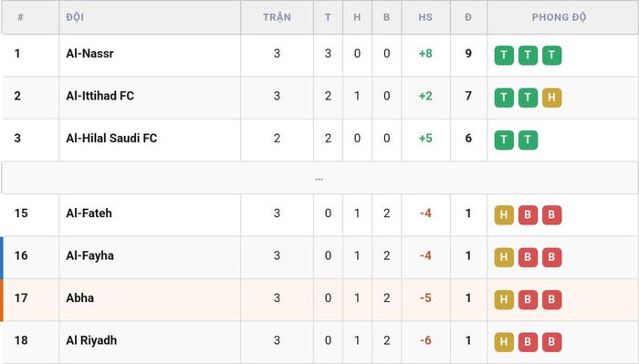The height and width of the screenshot is (364, 639).
Task: Click Al-Fateh's yellow H form badge
Action: click(504, 215)
